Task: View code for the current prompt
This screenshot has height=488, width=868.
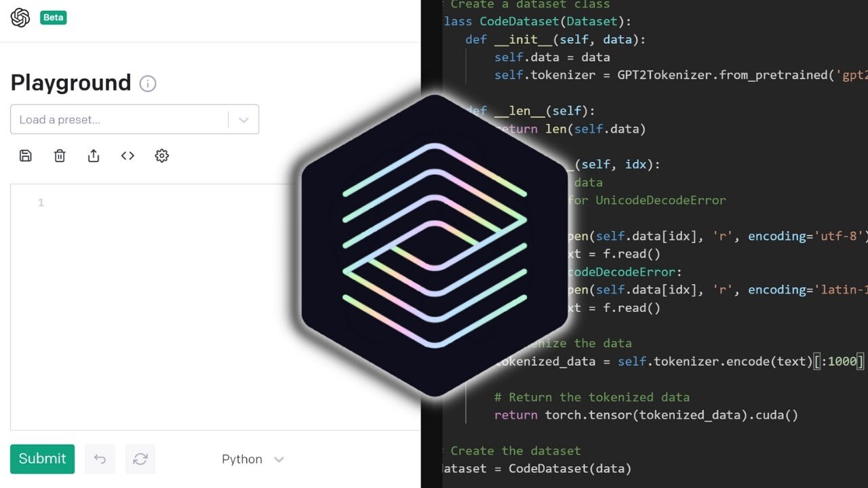Action: [127, 155]
